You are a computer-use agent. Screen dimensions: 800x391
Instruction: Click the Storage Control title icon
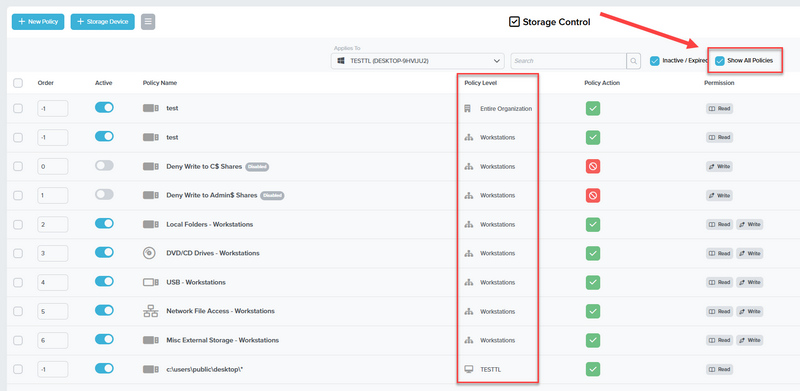click(514, 22)
